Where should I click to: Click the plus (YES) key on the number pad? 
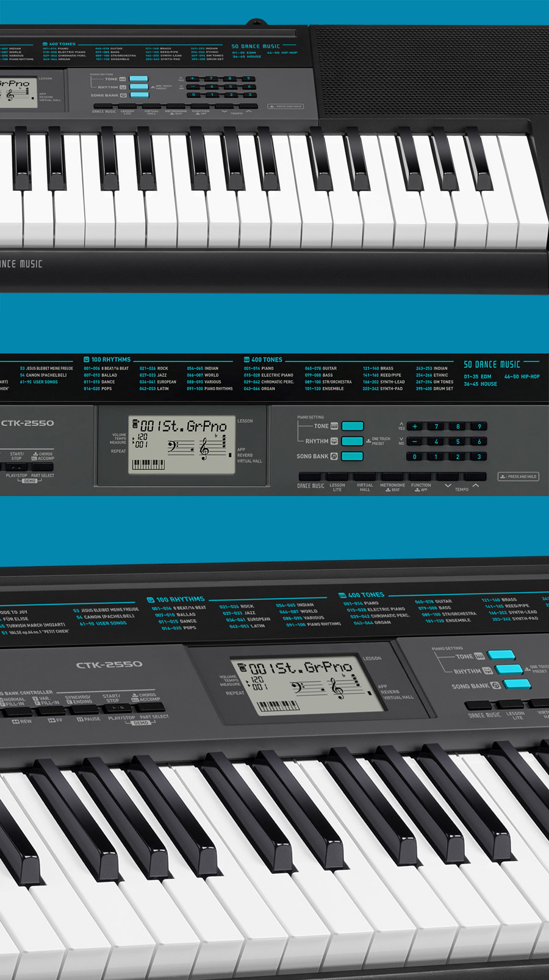click(x=415, y=427)
